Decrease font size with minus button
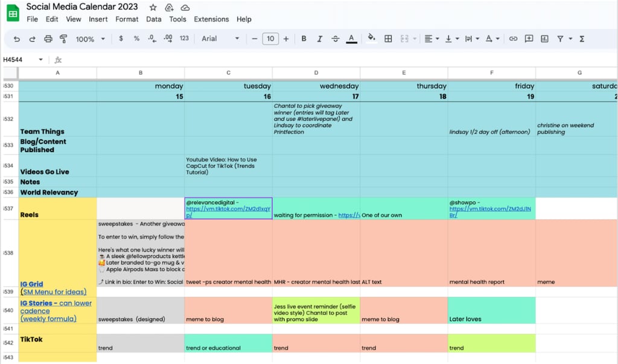The image size is (618, 364). [255, 39]
